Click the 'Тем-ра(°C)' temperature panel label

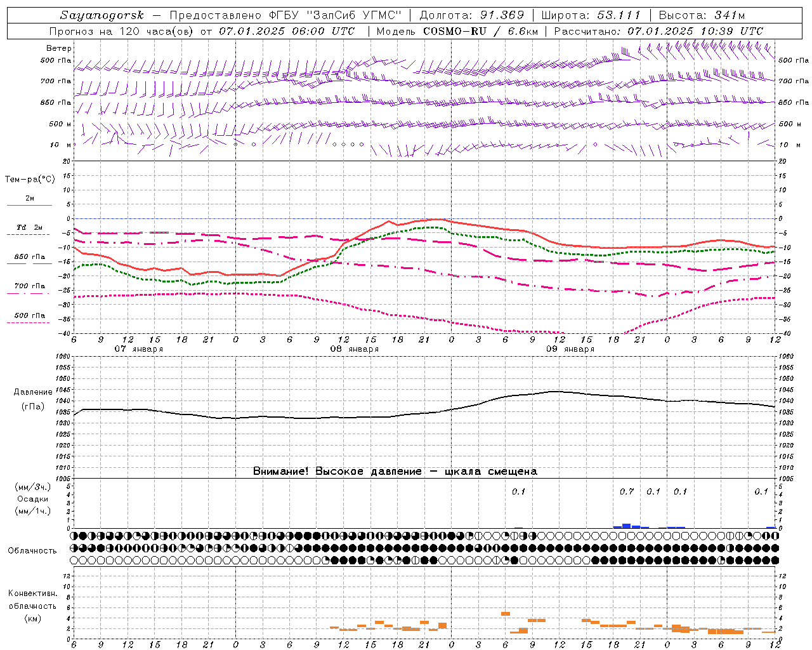(30, 180)
